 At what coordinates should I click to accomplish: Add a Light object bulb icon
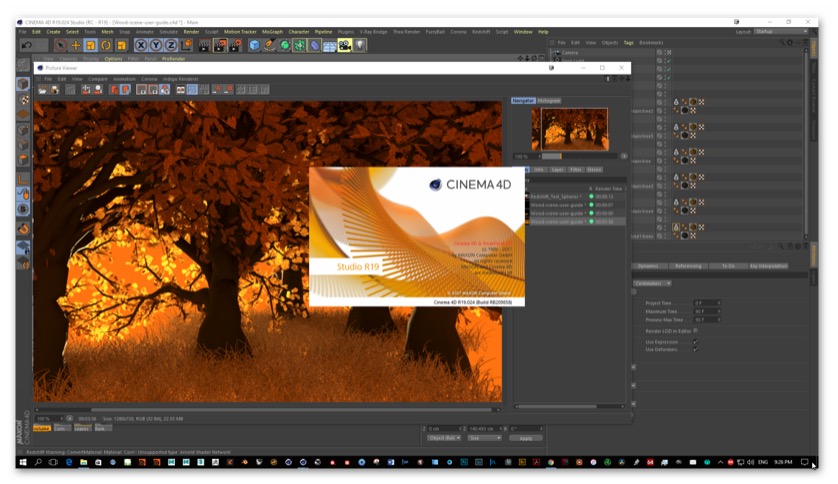pyautogui.click(x=360, y=45)
